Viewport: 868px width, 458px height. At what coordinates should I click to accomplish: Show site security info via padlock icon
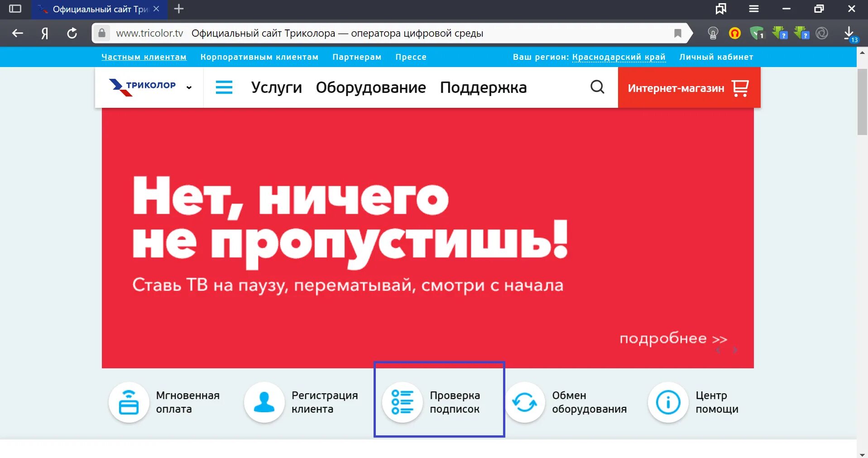pos(102,33)
